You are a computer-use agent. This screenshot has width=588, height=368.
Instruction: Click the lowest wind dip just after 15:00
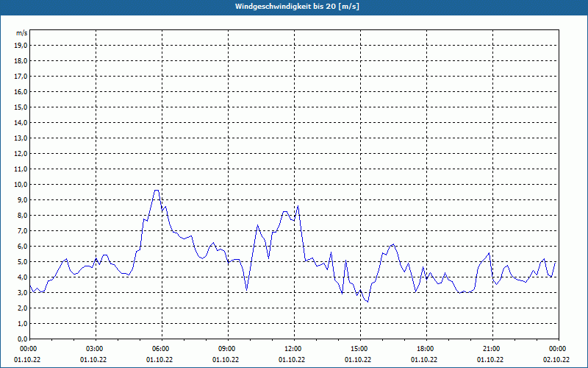click(367, 302)
